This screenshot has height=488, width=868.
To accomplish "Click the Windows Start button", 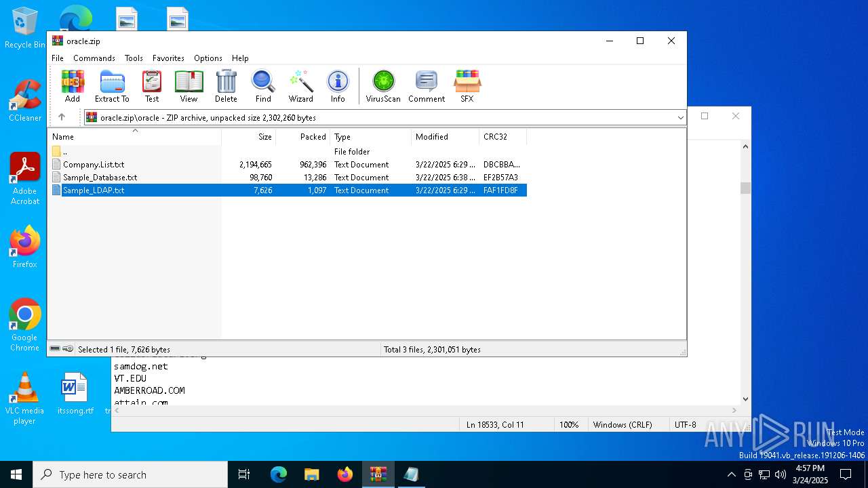I will tap(16, 474).
